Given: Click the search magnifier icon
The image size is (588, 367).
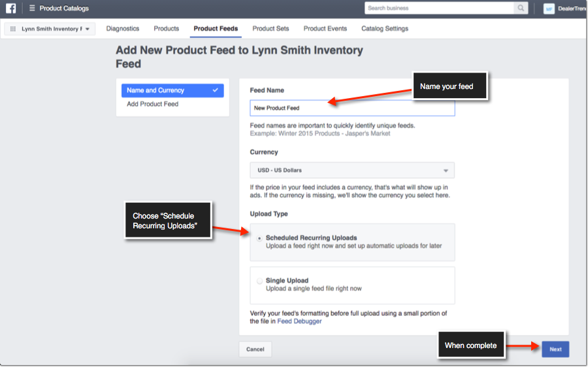Looking at the screenshot, I should pyautogui.click(x=521, y=8).
